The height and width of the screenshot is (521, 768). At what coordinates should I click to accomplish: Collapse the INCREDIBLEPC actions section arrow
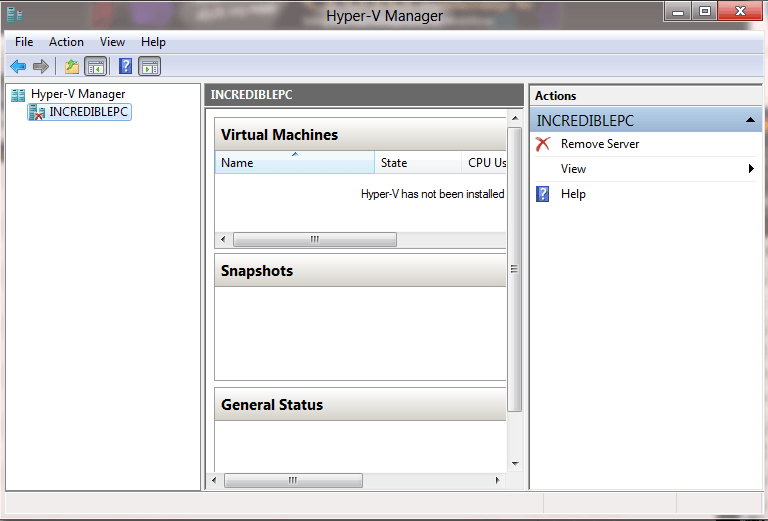tap(750, 120)
